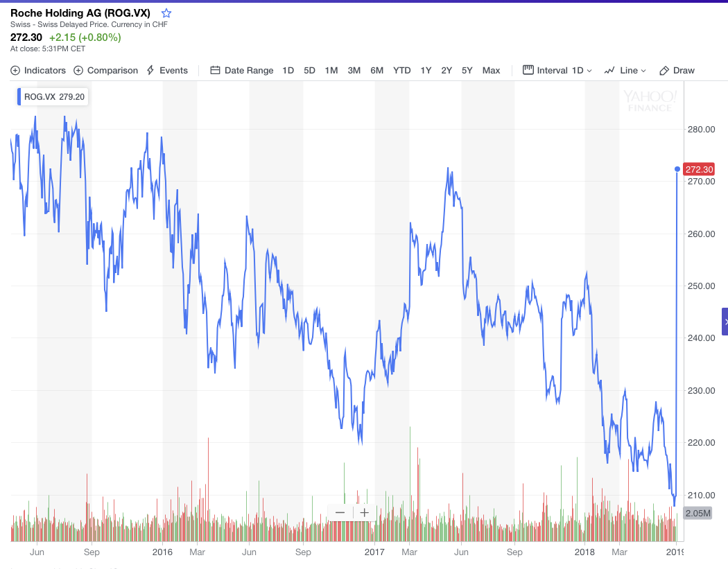The image size is (728, 569).
Task: Click the +2.15 (+0.80%) price change text
Action: 85,37
